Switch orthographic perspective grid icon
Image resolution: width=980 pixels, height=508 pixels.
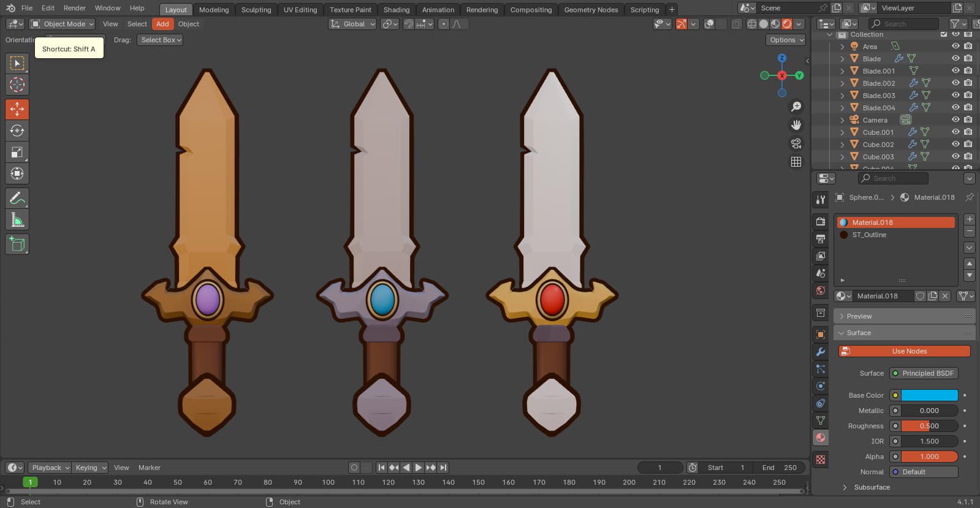click(x=796, y=162)
